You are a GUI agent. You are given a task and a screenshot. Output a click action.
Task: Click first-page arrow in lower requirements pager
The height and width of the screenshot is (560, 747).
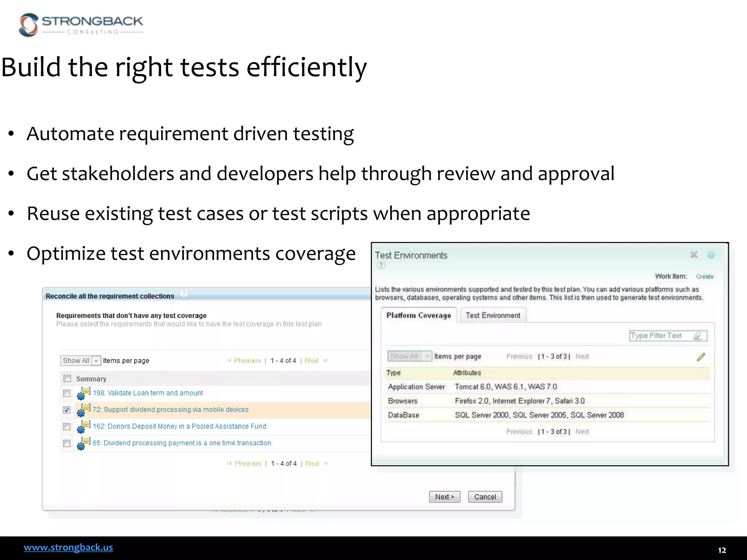[x=229, y=463]
